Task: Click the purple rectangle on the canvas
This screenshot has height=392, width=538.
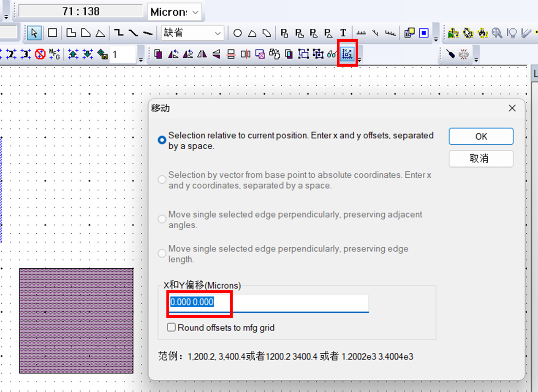Action: (76, 321)
